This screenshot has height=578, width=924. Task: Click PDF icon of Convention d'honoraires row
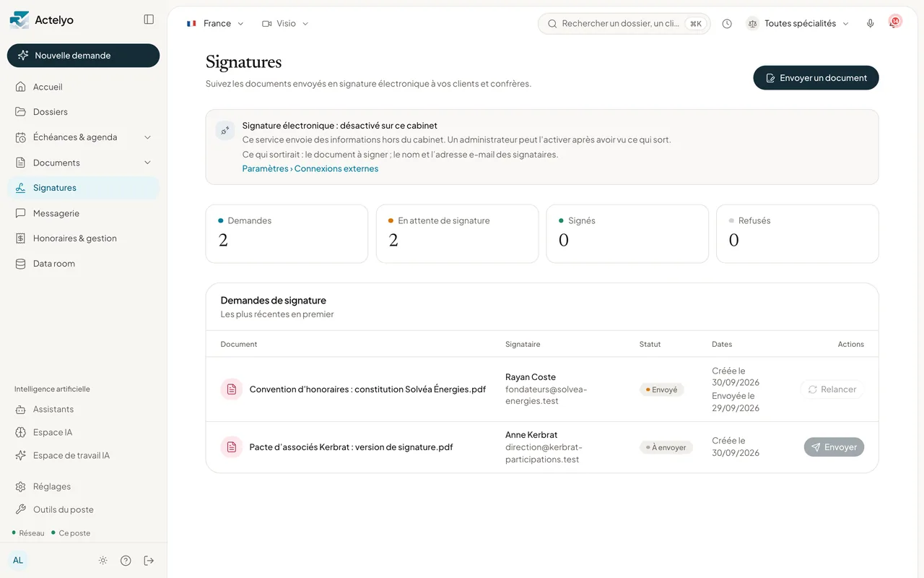tap(232, 389)
